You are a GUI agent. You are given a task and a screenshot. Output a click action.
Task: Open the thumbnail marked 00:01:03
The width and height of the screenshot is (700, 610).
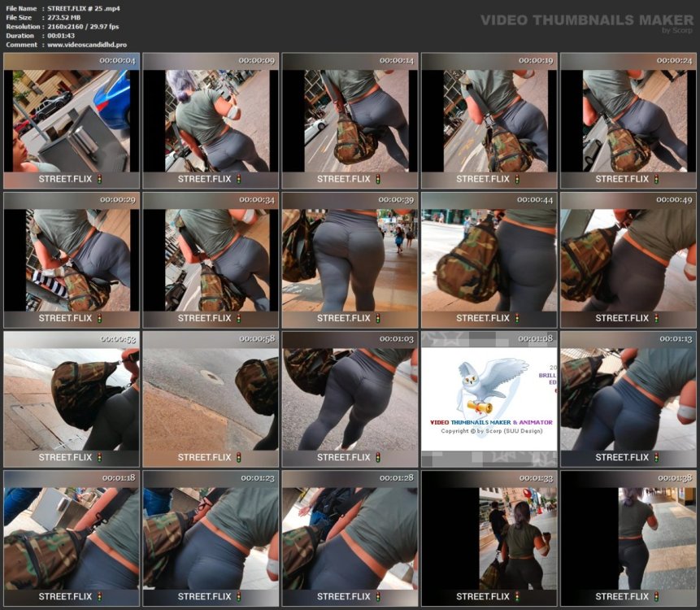(350, 399)
